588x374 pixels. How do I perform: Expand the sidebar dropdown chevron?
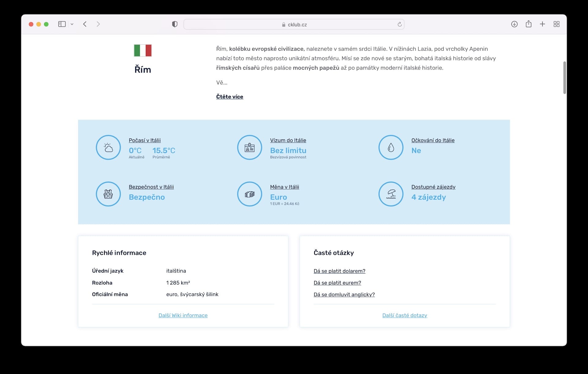tap(72, 24)
